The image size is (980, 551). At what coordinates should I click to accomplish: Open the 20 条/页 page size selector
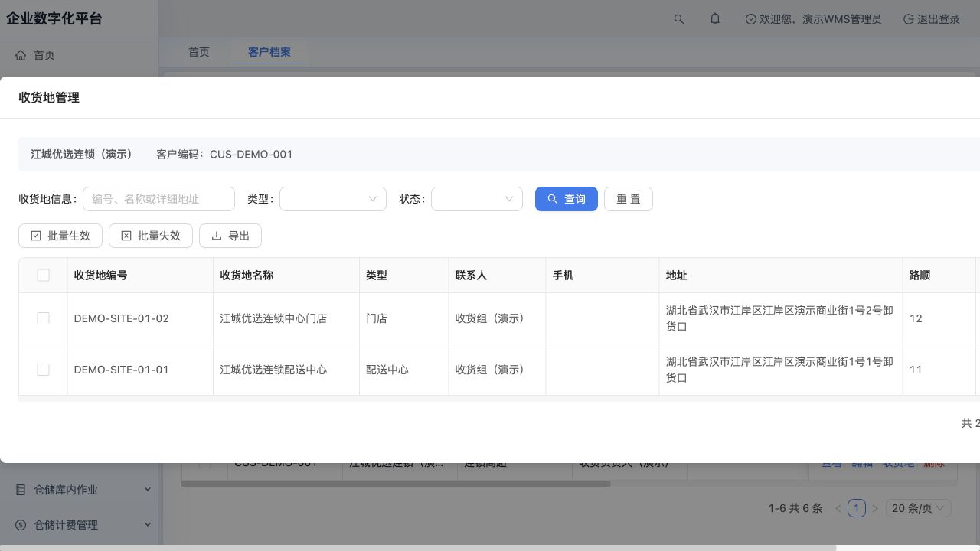coord(919,508)
